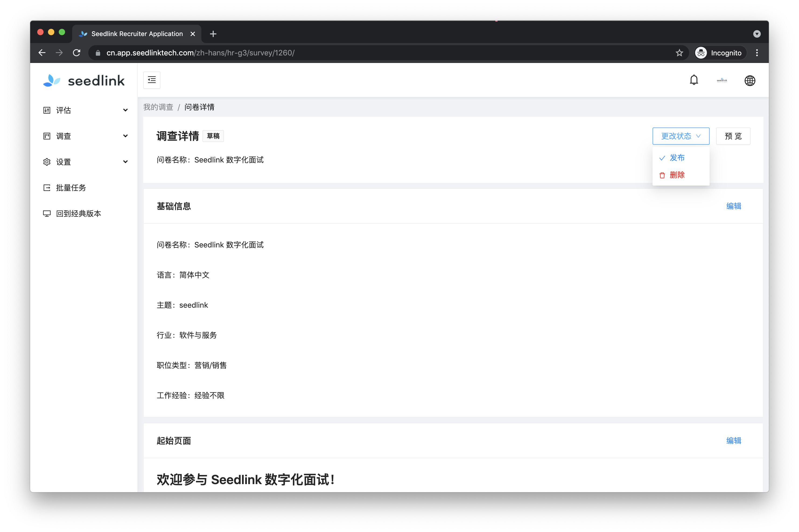Expand the 设置 menu chevron
The width and height of the screenshot is (799, 532).
click(x=125, y=161)
